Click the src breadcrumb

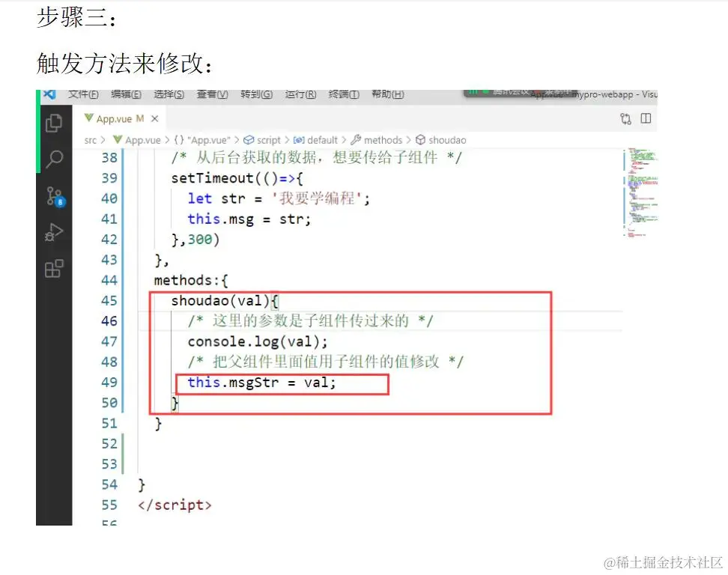click(x=90, y=140)
